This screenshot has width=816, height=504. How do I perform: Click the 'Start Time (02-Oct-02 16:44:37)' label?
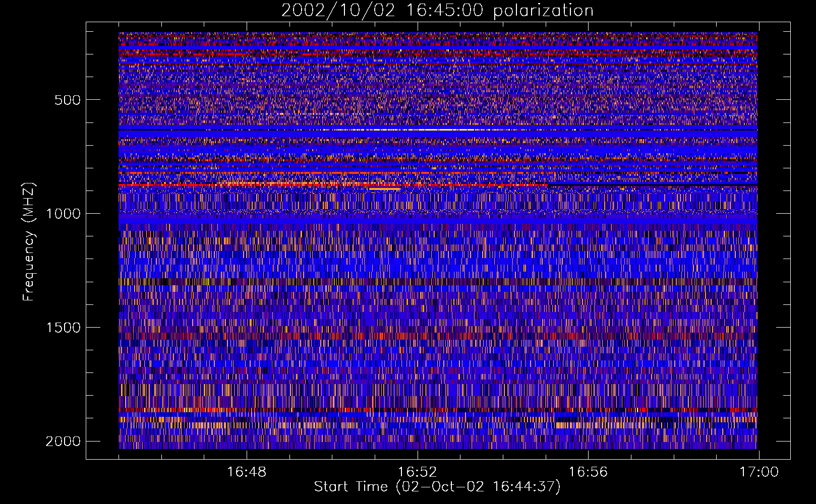tap(437, 487)
